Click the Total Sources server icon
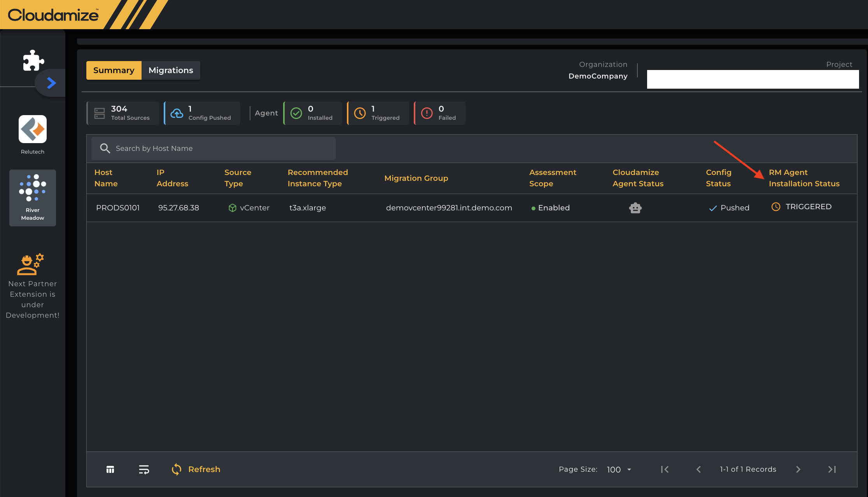The width and height of the screenshot is (868, 497). tap(100, 113)
